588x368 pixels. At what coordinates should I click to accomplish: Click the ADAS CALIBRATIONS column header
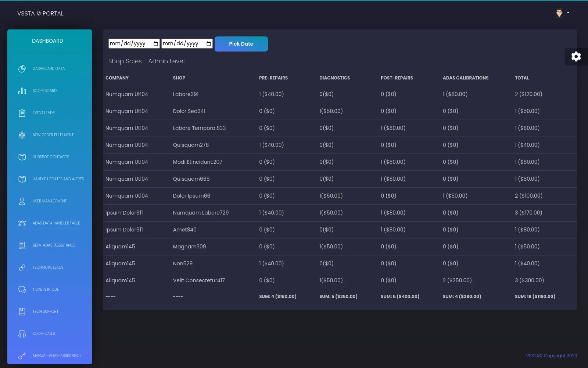click(x=466, y=78)
